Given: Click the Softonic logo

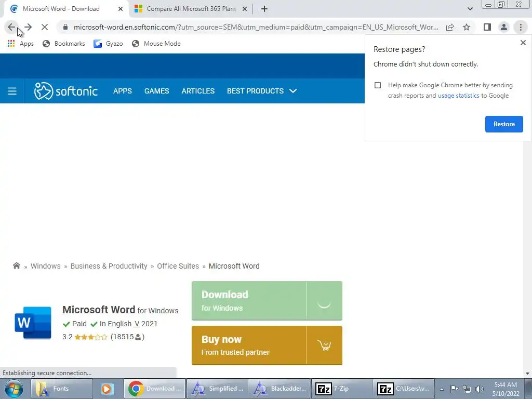Looking at the screenshot, I should (66, 91).
